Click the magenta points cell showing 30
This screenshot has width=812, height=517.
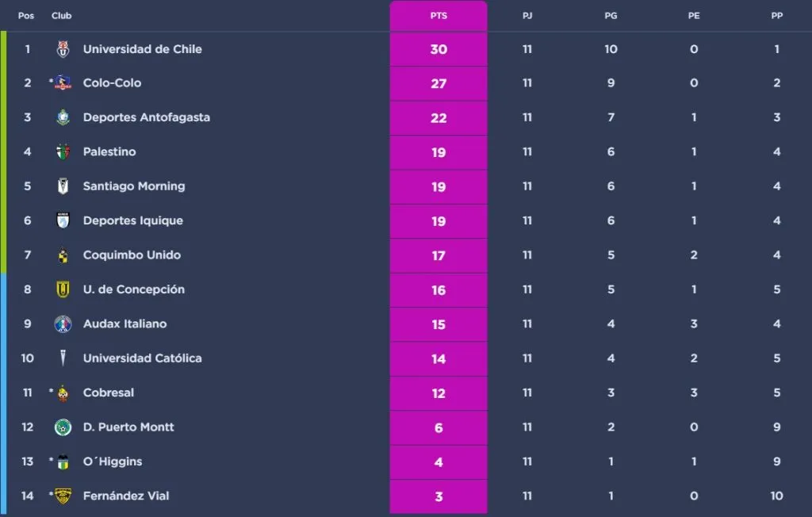pyautogui.click(x=439, y=48)
